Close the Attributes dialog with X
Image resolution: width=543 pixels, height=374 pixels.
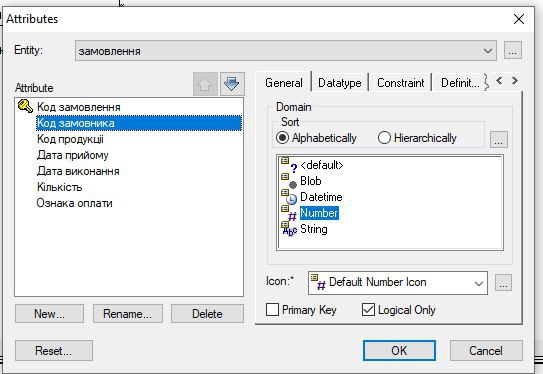point(519,19)
